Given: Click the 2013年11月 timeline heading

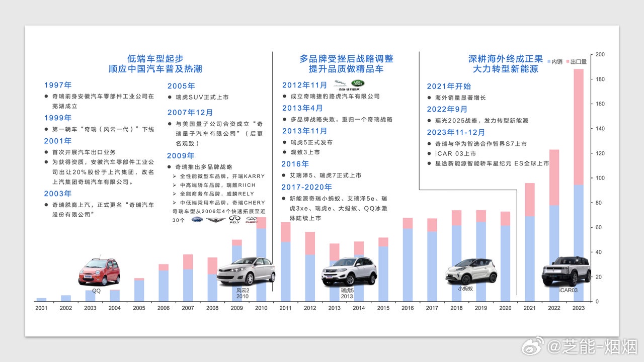Looking at the screenshot, I should [305, 131].
